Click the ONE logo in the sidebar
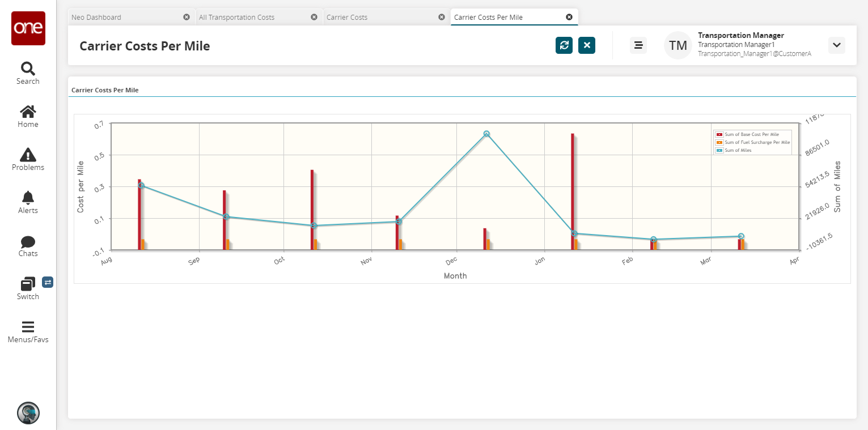The image size is (868, 430). click(x=28, y=28)
